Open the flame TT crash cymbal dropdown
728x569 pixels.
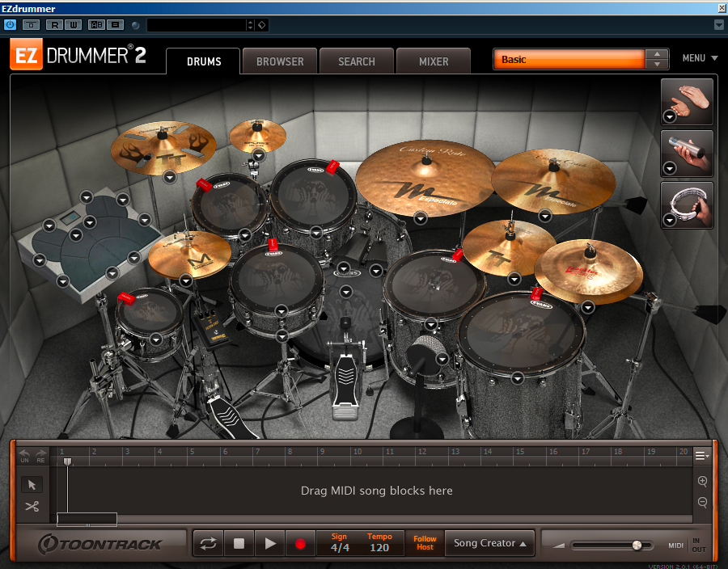click(170, 177)
